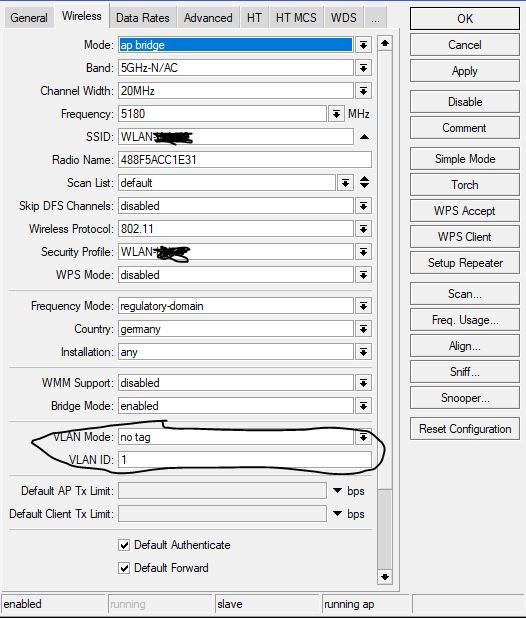Open the Torch tool
Screen dimensions: 526x619
pos(465,185)
